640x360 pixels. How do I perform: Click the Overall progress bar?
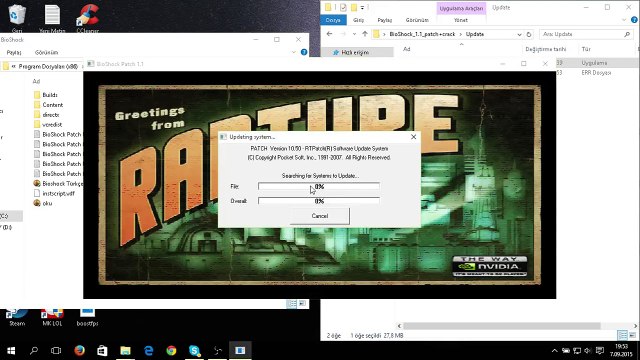click(319, 201)
